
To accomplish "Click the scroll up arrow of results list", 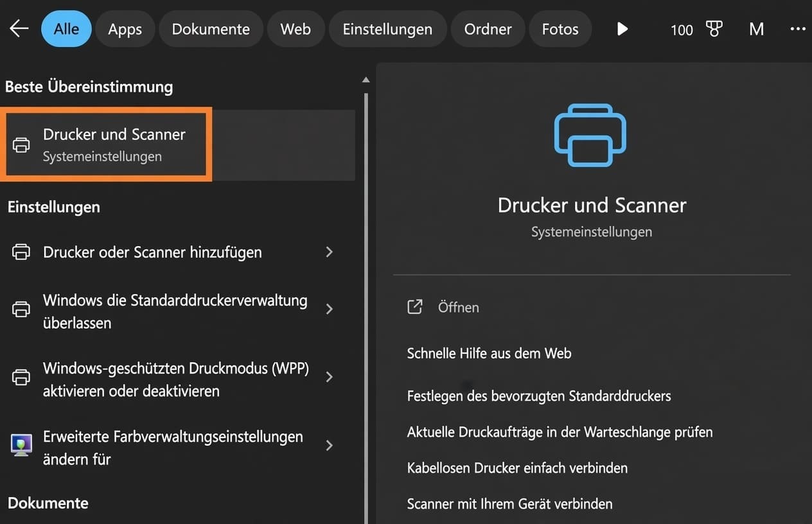I will (x=366, y=80).
